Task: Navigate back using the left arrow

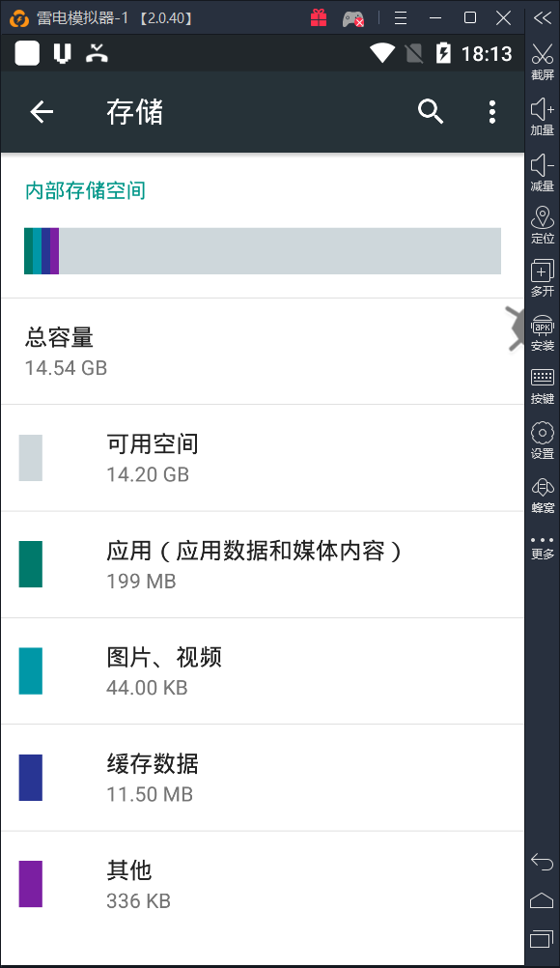Action: click(42, 112)
